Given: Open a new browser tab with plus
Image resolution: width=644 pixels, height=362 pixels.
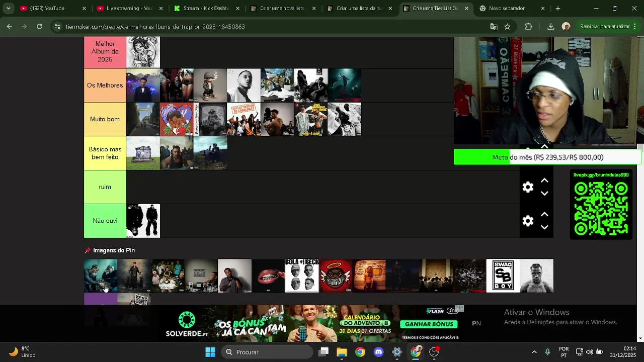Looking at the screenshot, I should click(x=557, y=9).
